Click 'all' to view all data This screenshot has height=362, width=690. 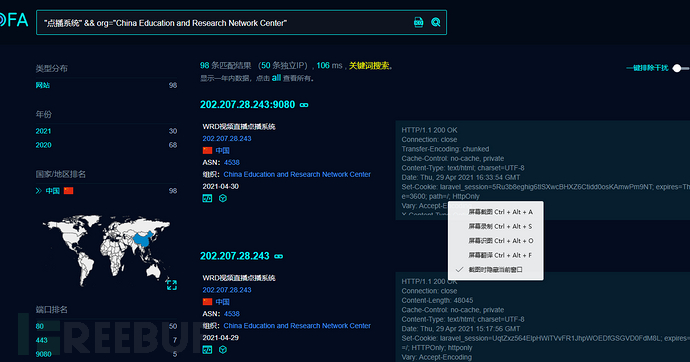(276, 78)
